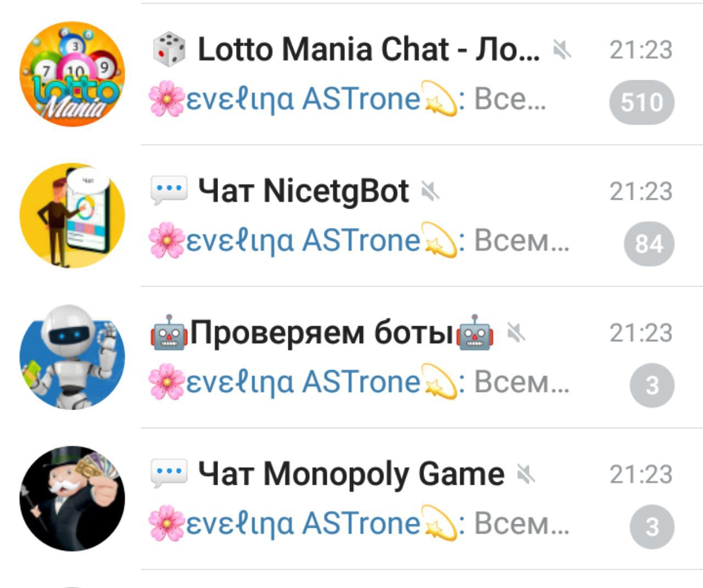Click the ASTrone message preview under Чат Monopoly Game
The height and width of the screenshot is (588, 703).
(359, 523)
